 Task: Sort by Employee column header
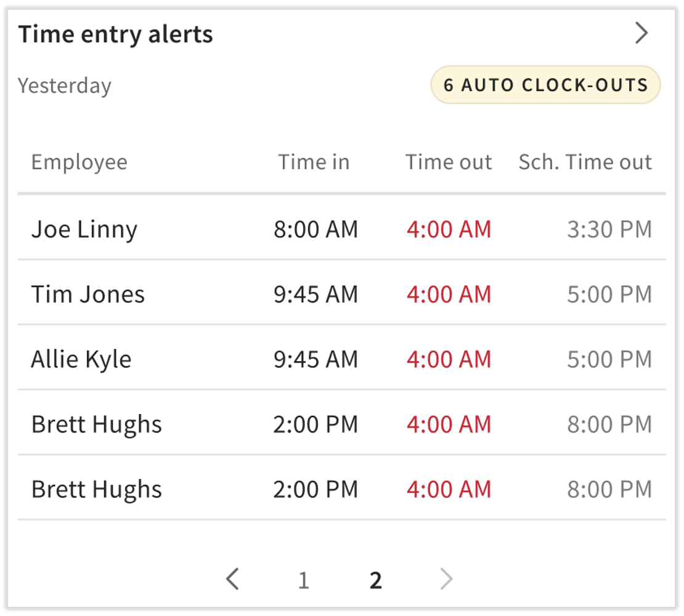pyautogui.click(x=79, y=162)
